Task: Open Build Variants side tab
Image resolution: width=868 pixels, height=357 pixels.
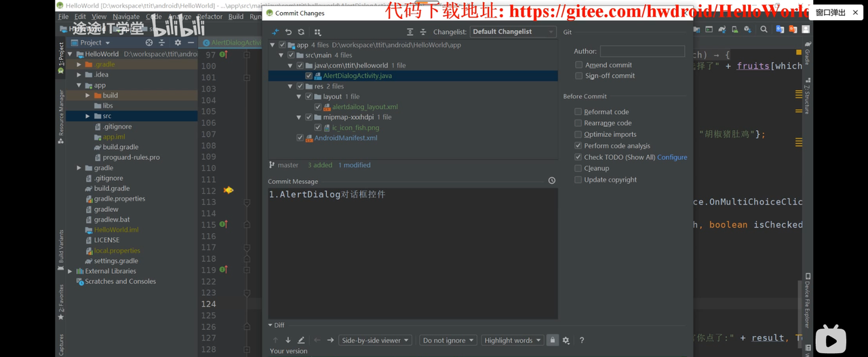Action: [60, 249]
